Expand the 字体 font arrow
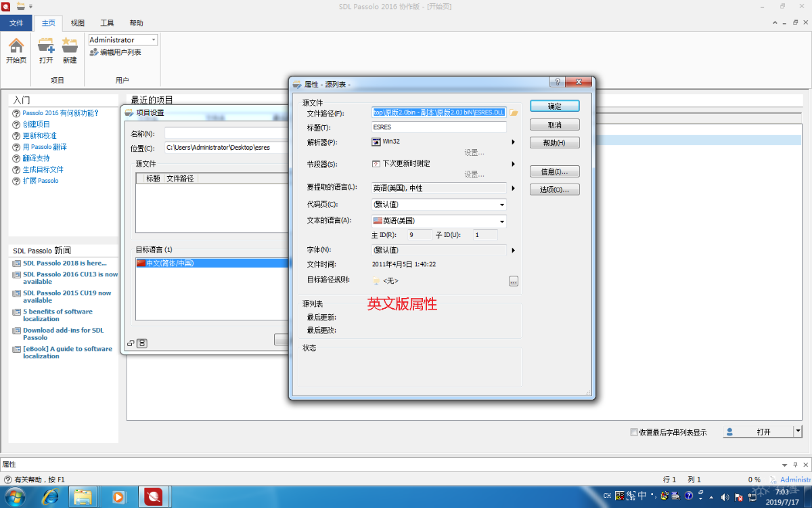The height and width of the screenshot is (508, 812). pos(514,251)
